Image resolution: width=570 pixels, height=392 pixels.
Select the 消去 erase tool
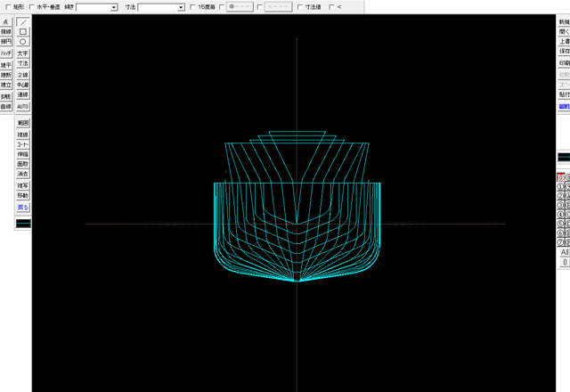[23, 174]
